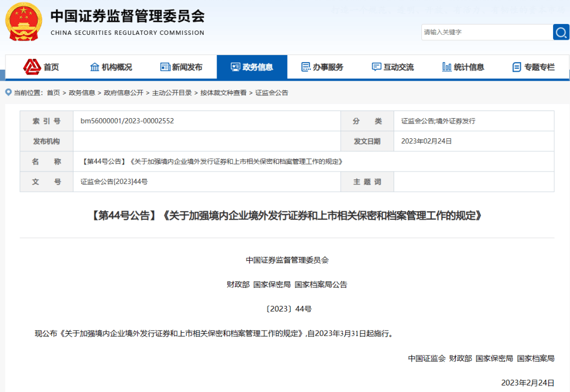Click CHINA SECURITIES REGULATORY COMMISSION subtitle
The width and height of the screenshot is (570, 392).
[x=127, y=33]
